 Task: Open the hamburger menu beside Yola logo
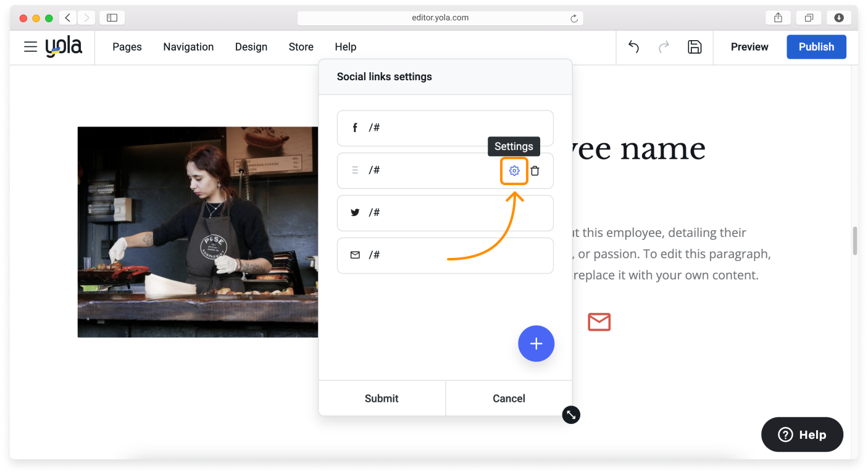(30, 47)
